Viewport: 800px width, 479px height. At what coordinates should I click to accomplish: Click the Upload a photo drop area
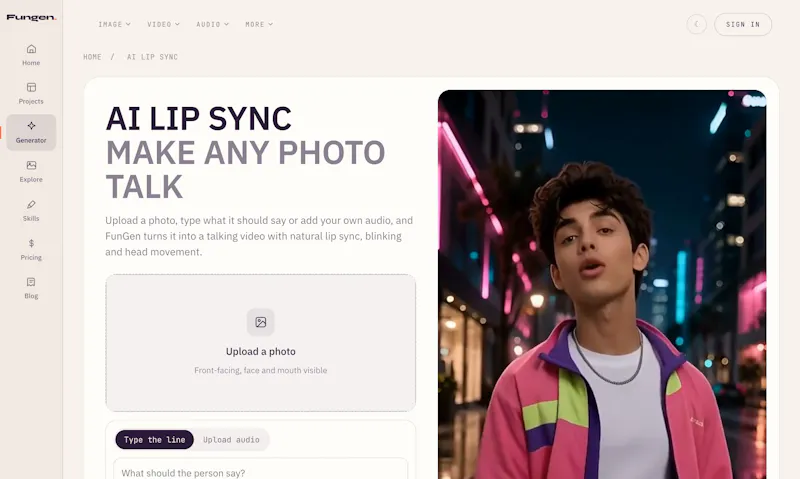[261, 343]
